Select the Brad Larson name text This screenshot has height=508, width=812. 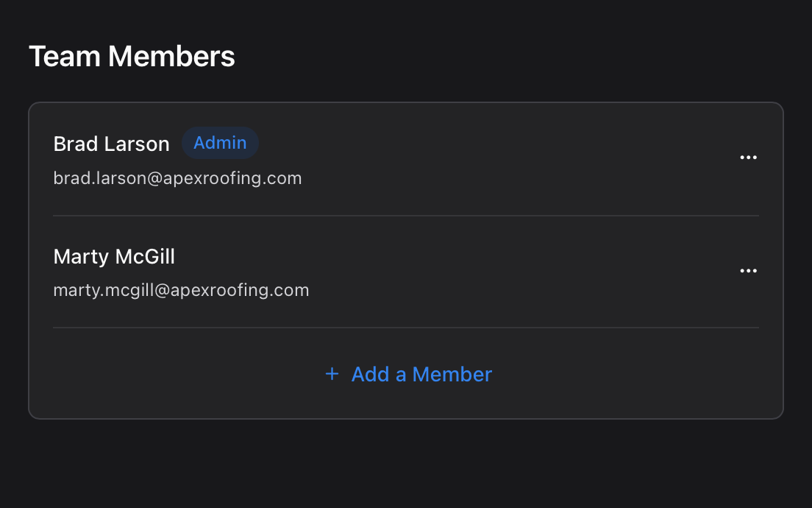[x=111, y=144]
